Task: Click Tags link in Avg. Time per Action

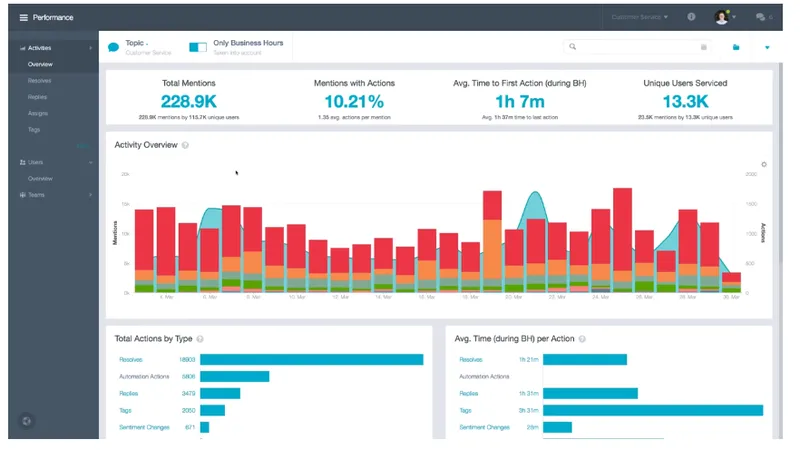Action: point(465,410)
